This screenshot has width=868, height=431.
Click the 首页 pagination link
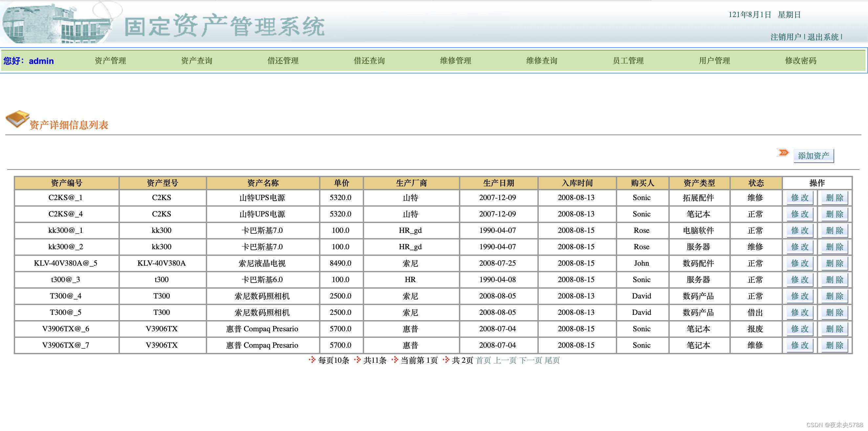pos(483,360)
